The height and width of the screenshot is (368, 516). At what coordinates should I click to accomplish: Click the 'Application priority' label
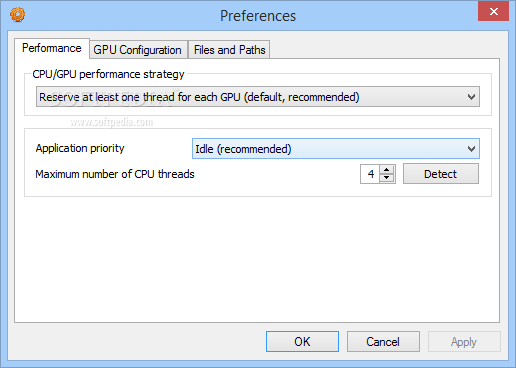(x=80, y=148)
